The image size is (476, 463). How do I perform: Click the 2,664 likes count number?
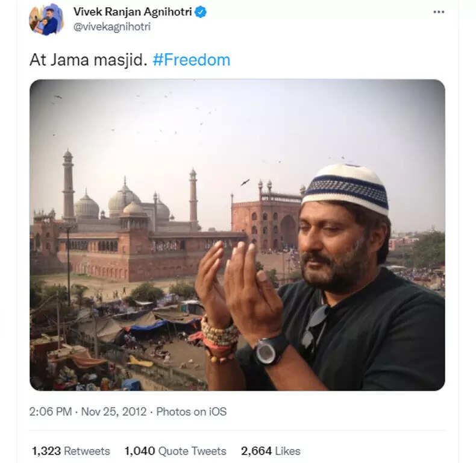point(256,451)
